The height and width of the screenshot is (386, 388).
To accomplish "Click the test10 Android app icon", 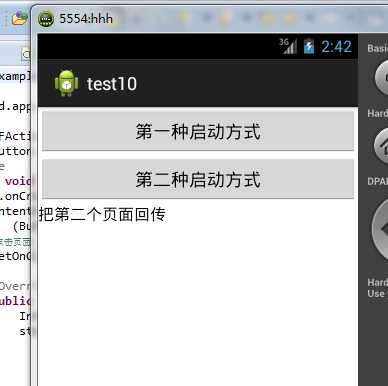I will (67, 83).
